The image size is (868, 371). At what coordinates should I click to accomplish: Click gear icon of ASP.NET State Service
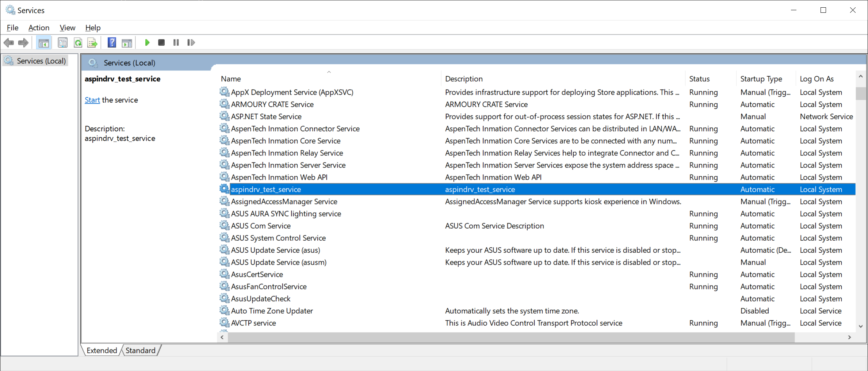tap(224, 116)
